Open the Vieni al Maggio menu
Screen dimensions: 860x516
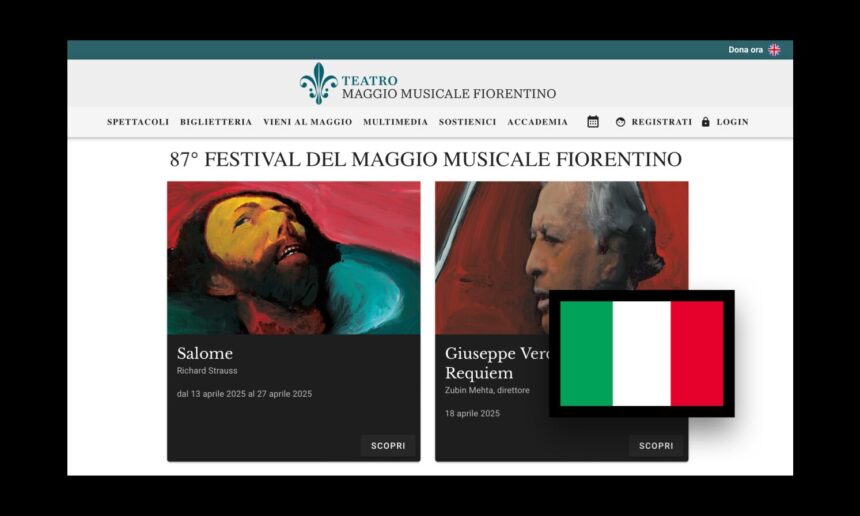[308, 122]
